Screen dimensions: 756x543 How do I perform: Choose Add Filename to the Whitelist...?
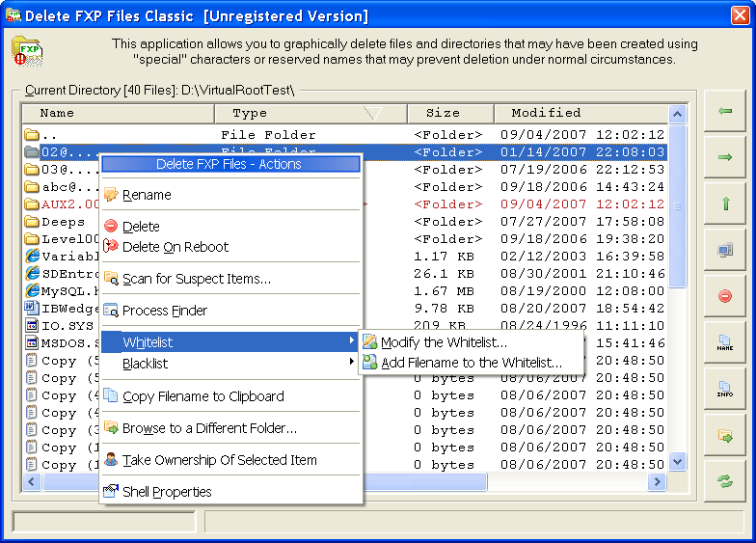pos(472,363)
